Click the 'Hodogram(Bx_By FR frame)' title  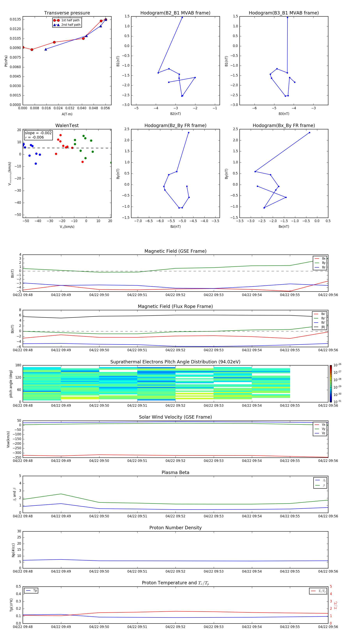point(284,125)
